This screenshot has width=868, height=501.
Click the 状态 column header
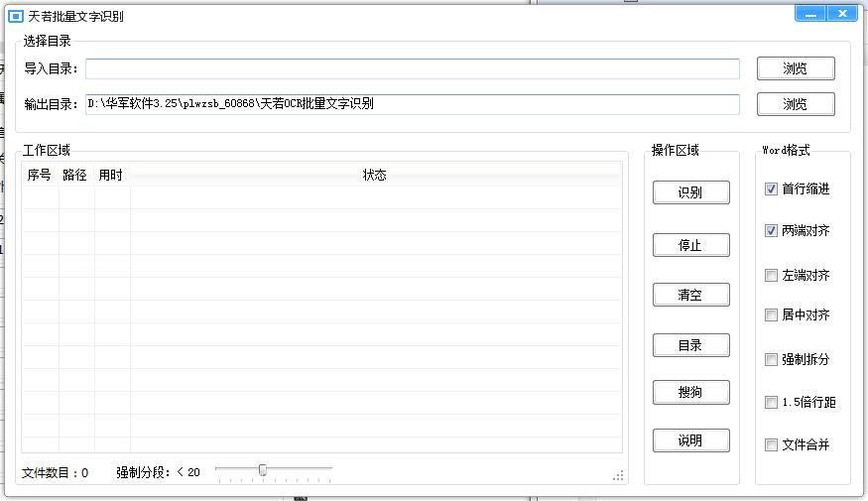(374, 176)
